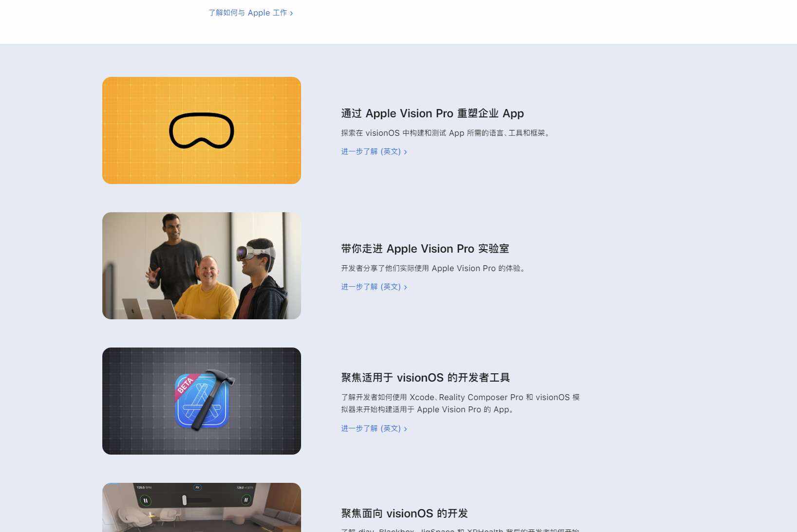
Task: Click 进一步了解 under 重塑企业 App
Action: [374, 151]
